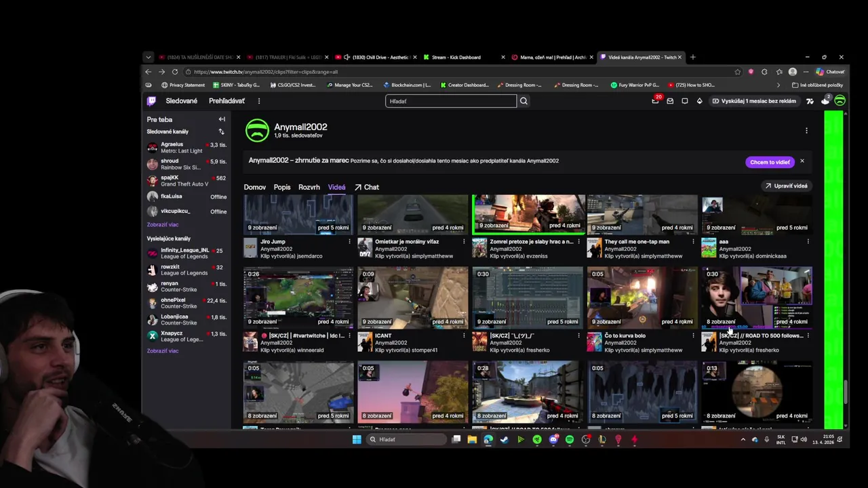Open options for Jiro Jump clip

pyautogui.click(x=349, y=241)
